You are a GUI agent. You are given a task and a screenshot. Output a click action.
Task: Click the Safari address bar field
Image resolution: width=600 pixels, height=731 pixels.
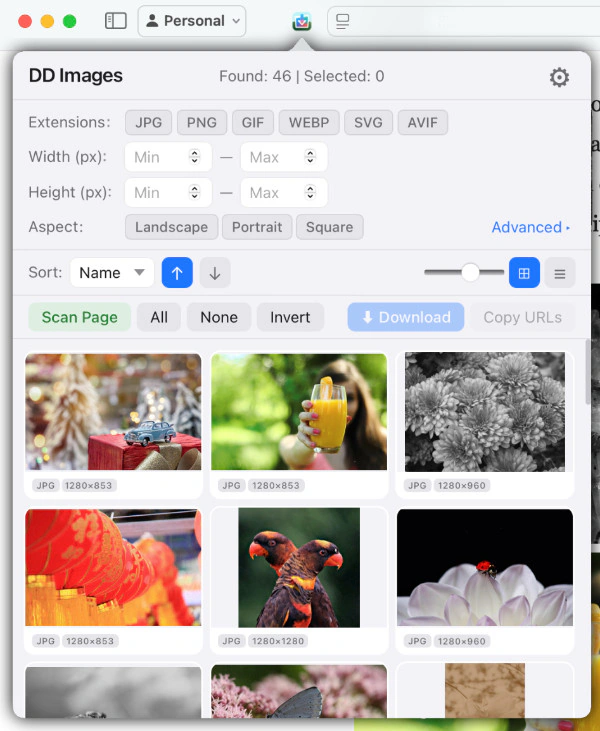tap(463, 21)
